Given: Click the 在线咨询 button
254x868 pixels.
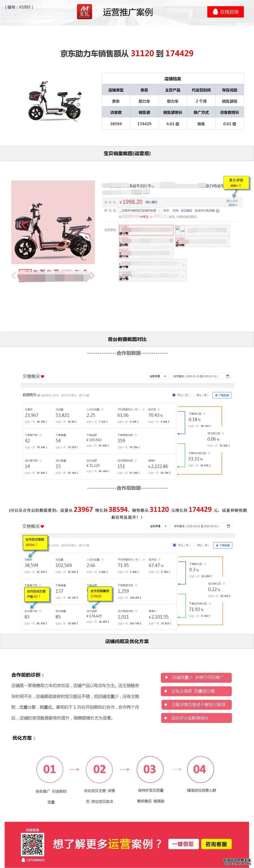Looking at the screenshot, I should (x=225, y=12).
